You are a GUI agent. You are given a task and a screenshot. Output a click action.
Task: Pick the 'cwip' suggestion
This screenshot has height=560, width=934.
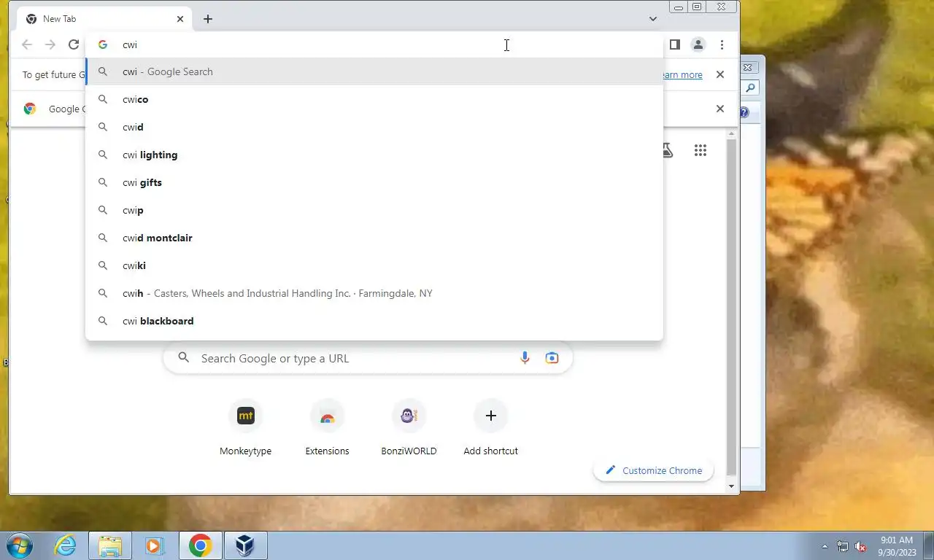(374, 210)
